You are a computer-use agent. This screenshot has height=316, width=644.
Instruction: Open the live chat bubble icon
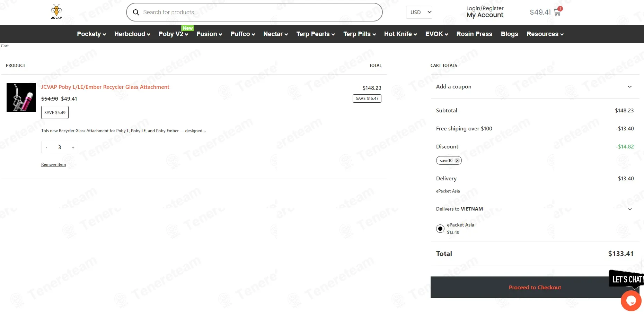pyautogui.click(x=631, y=301)
